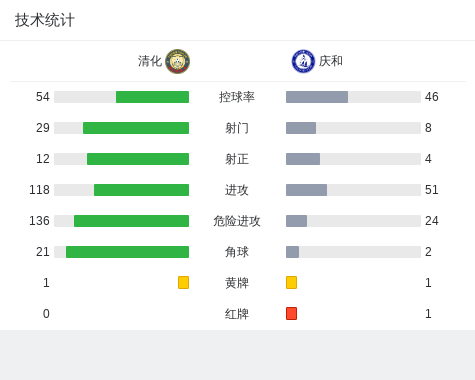Click 清化's green possession bar (54)
Viewport: 475px width, 380px height.
coord(152,97)
